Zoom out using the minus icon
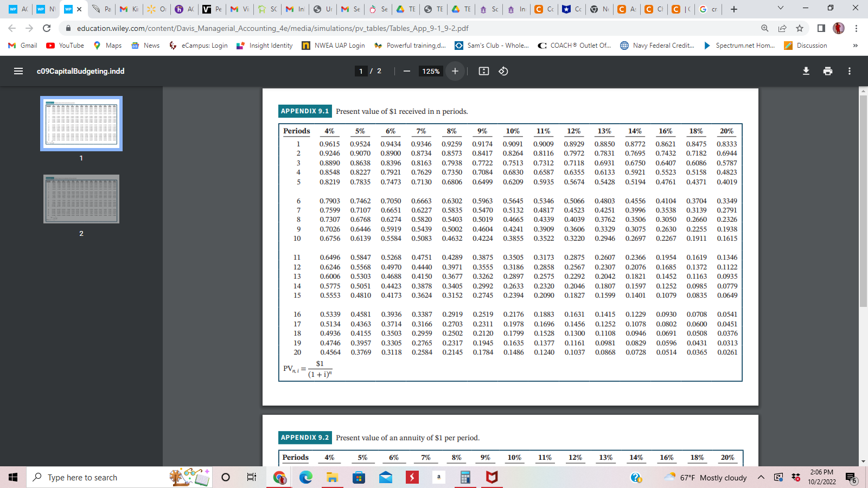 pyautogui.click(x=406, y=70)
